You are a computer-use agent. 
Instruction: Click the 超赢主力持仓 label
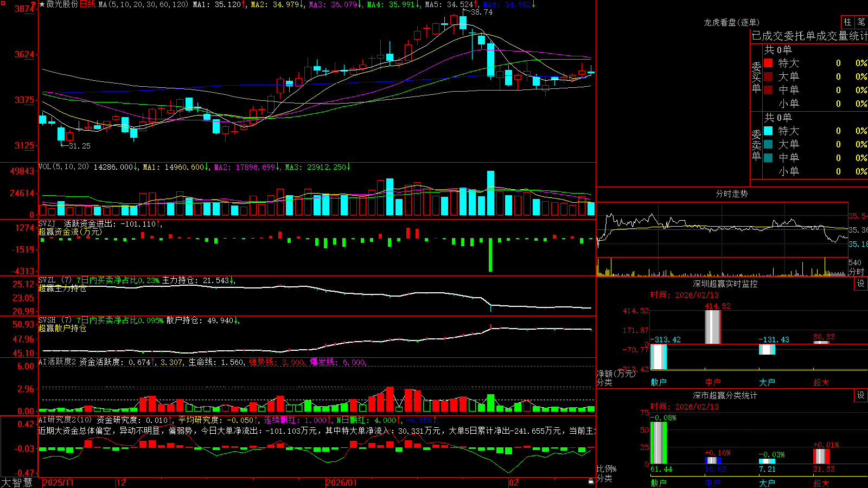pyautogui.click(x=62, y=288)
